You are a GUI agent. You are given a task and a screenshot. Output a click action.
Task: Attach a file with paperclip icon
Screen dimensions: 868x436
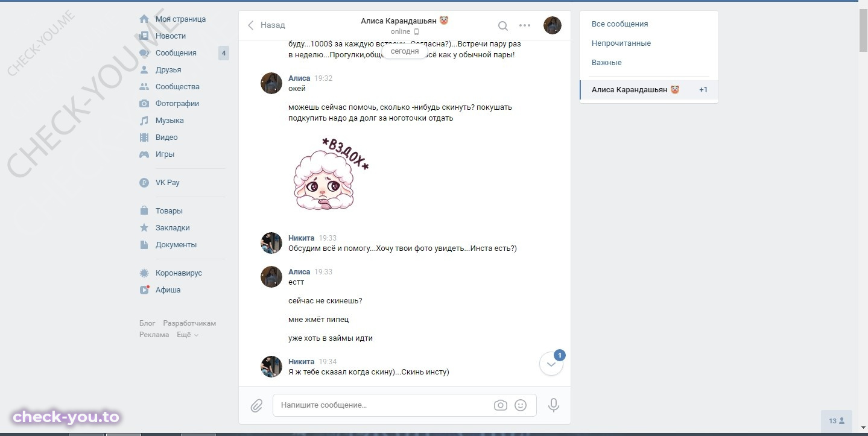tap(256, 405)
